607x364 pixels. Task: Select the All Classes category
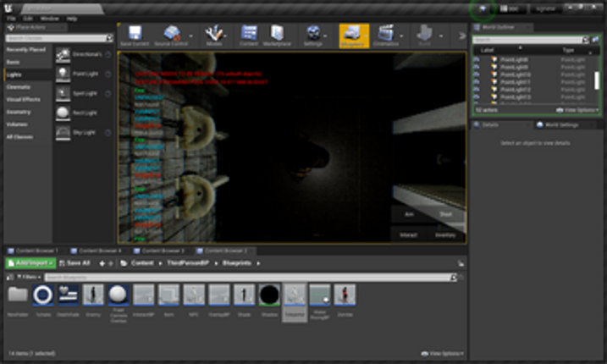(19, 136)
